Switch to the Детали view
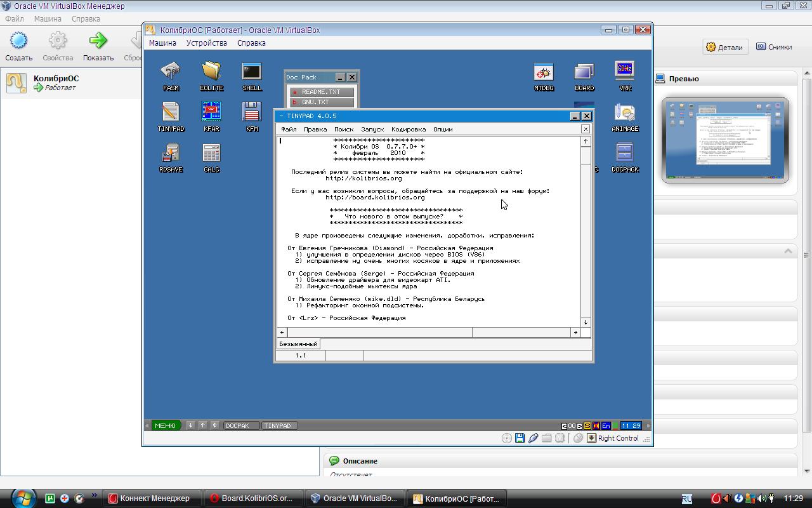Screen dimensions: 812x508 724,47
